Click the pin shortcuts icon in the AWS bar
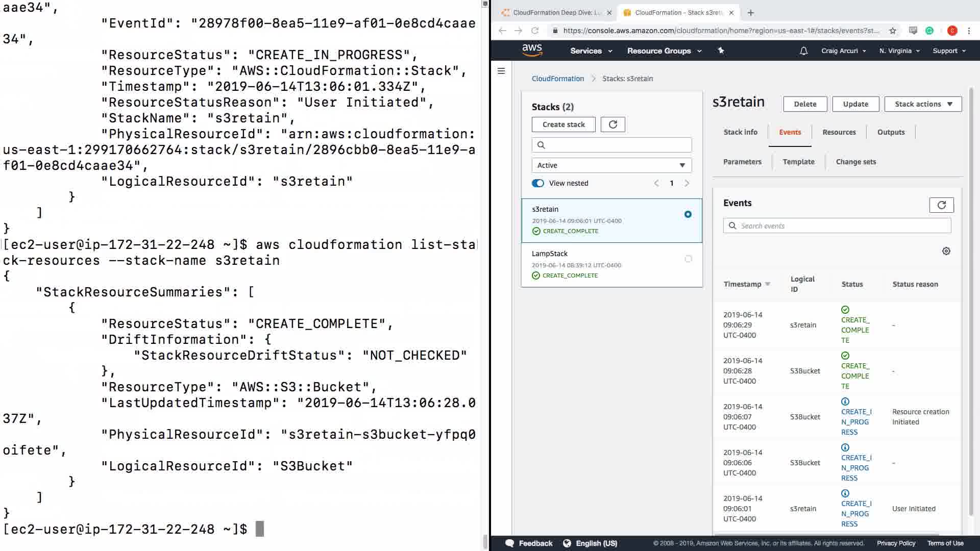The image size is (980, 551). click(x=721, y=51)
